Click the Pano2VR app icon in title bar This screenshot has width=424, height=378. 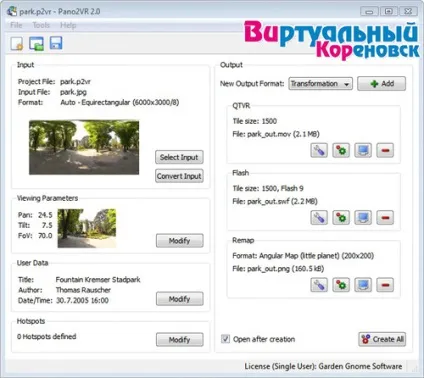pyautogui.click(x=12, y=11)
